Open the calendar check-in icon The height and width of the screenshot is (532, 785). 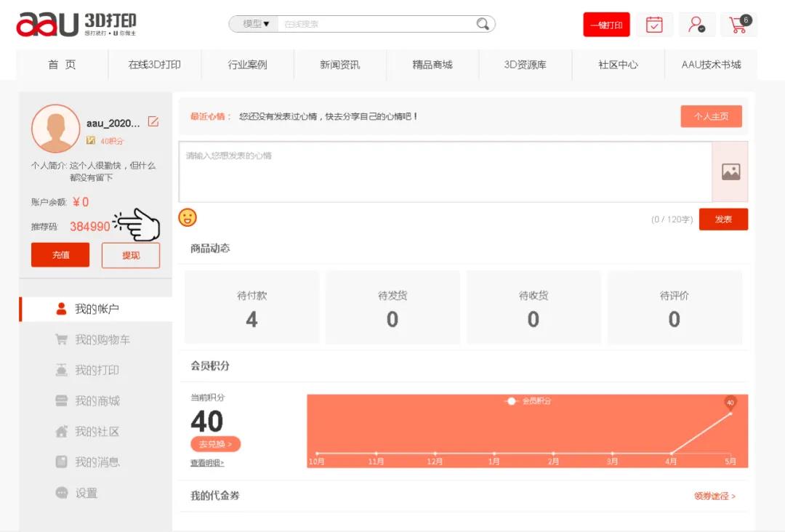pyautogui.click(x=654, y=25)
